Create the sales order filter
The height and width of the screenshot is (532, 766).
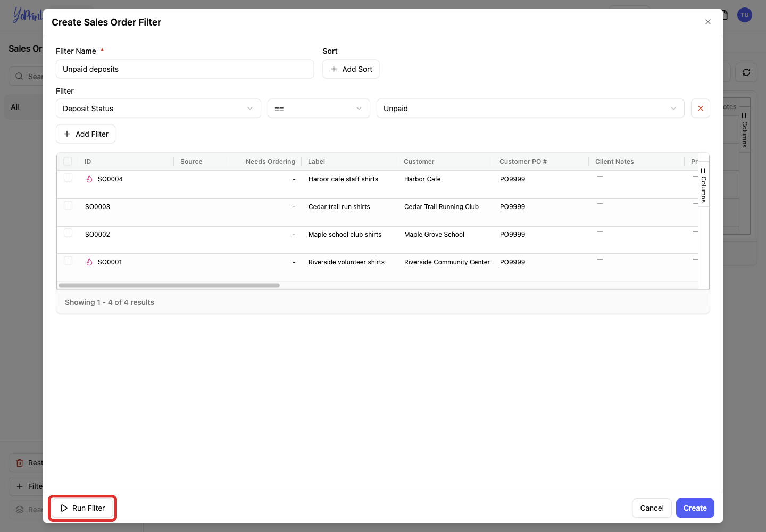[x=695, y=508]
